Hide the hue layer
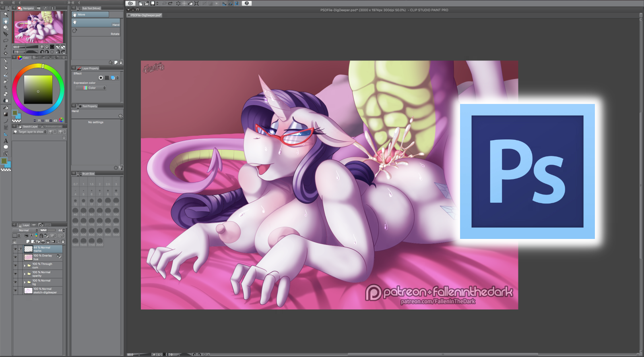This screenshot has width=644, height=357. tap(15, 257)
